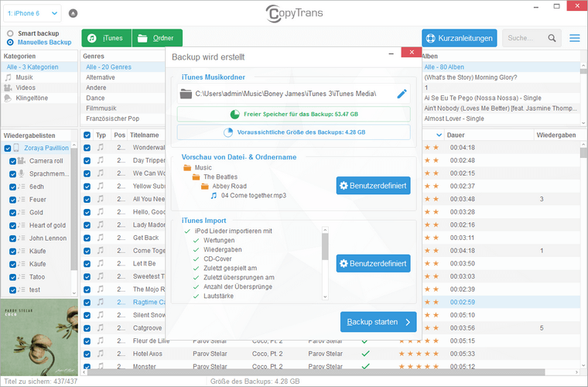588x387 pixels.
Task: Sort by the Dauer column header
Action: 455,135
